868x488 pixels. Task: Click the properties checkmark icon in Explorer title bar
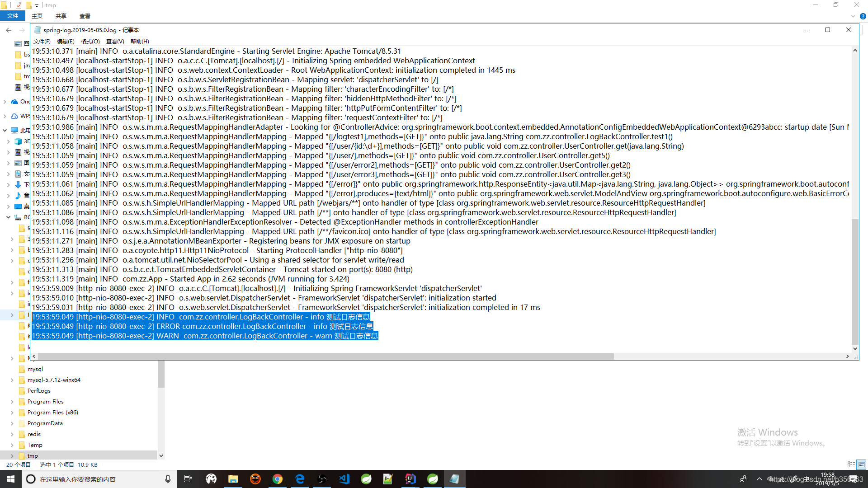[19, 5]
